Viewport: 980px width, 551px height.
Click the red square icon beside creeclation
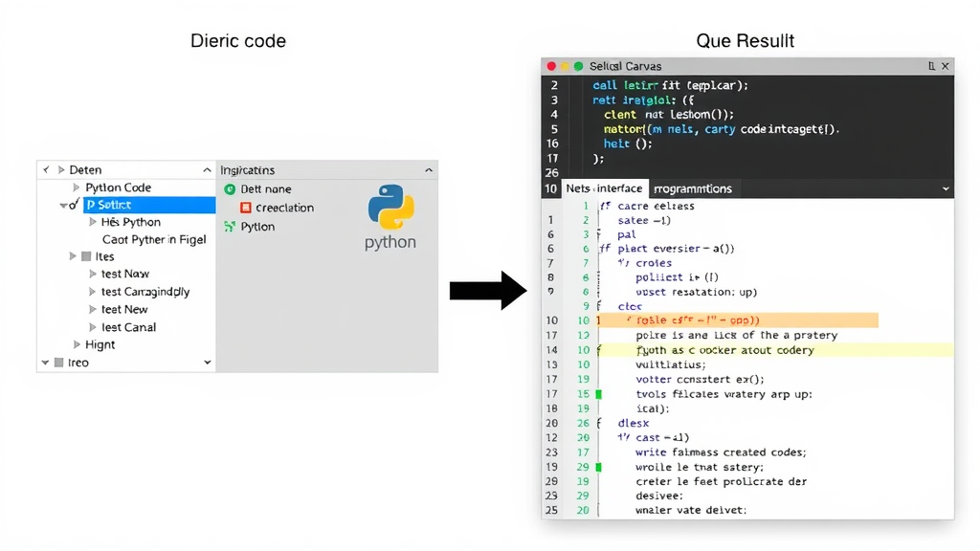click(x=246, y=208)
